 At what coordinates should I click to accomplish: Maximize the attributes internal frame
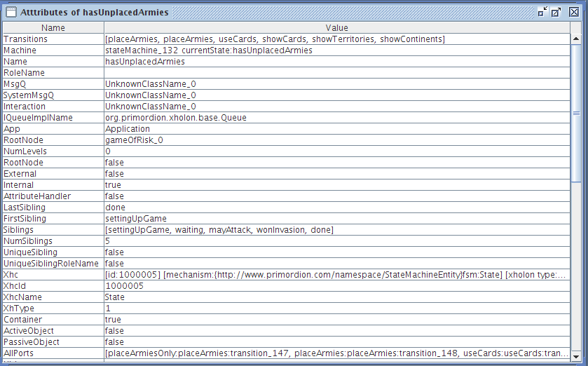(x=556, y=12)
